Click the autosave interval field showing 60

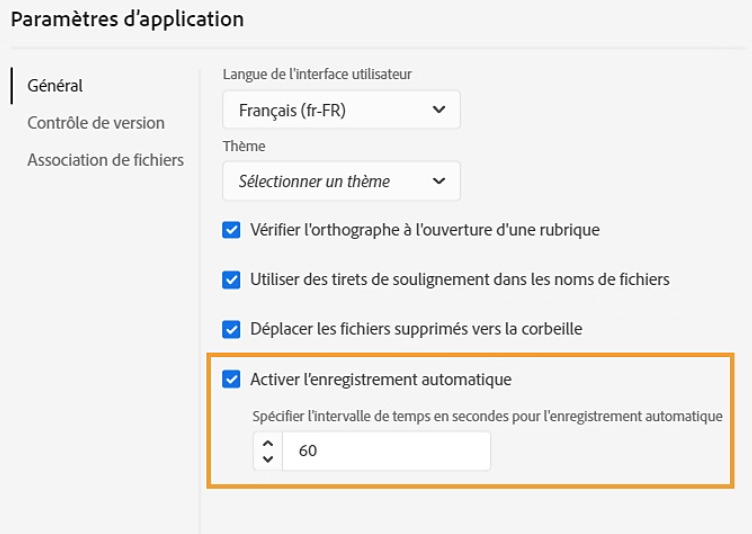386,451
